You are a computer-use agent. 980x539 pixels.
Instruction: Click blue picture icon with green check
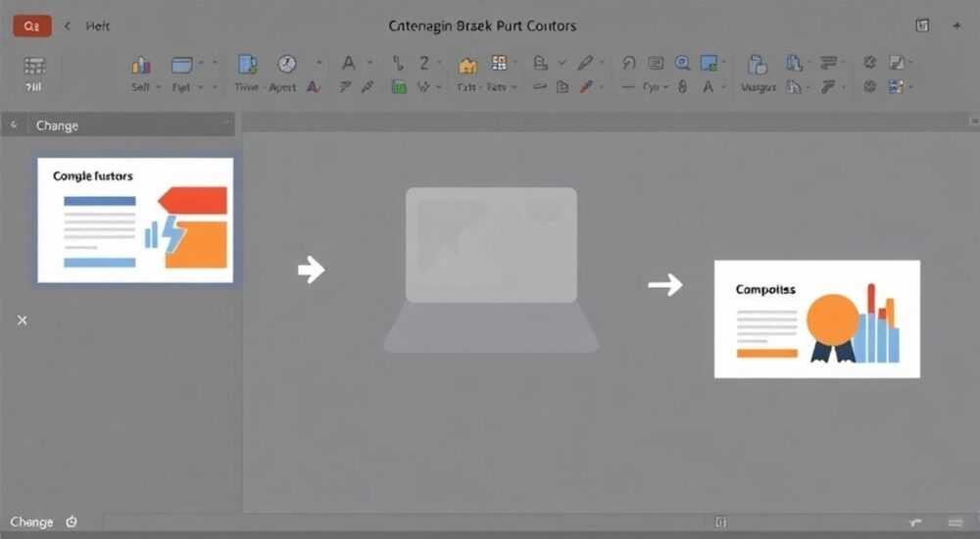710,63
